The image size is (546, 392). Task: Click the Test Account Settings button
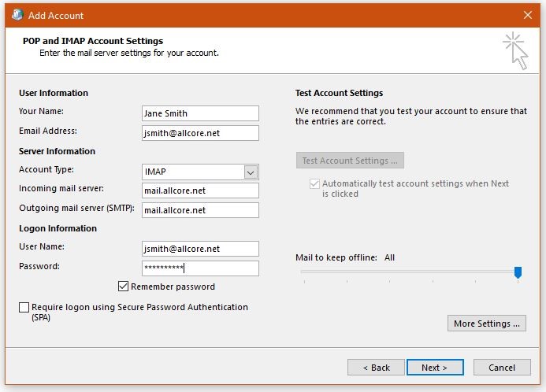point(350,161)
